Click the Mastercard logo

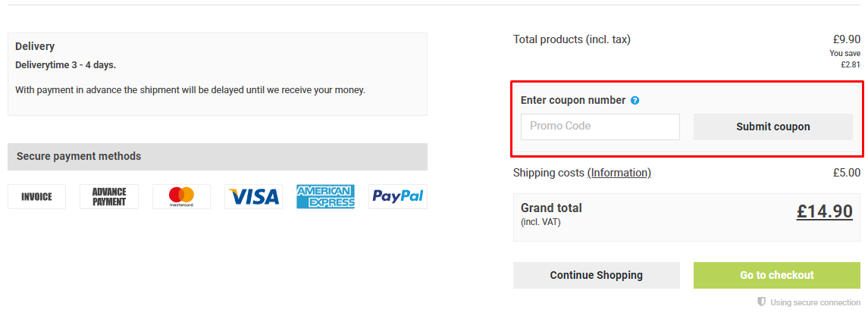pyautogui.click(x=181, y=197)
